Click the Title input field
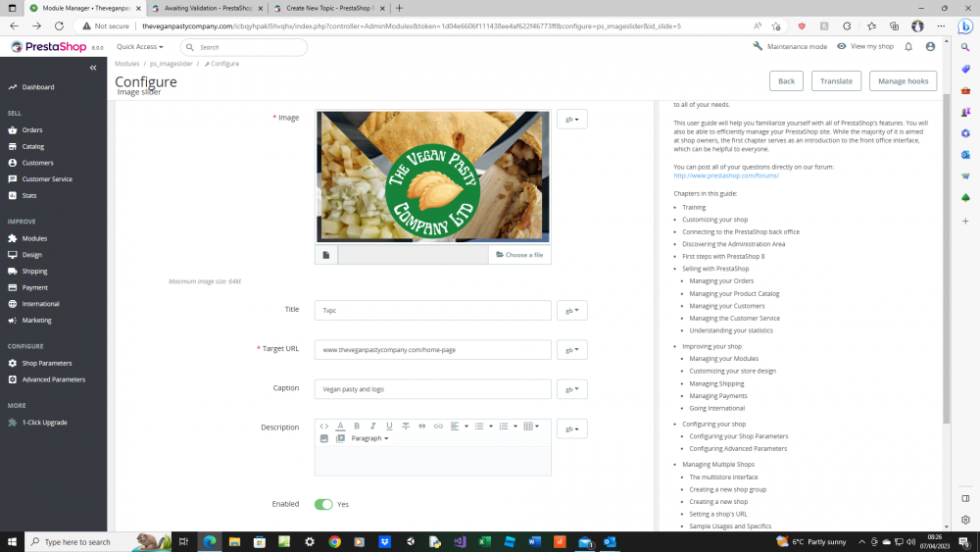The height and width of the screenshot is (552, 980). click(432, 310)
